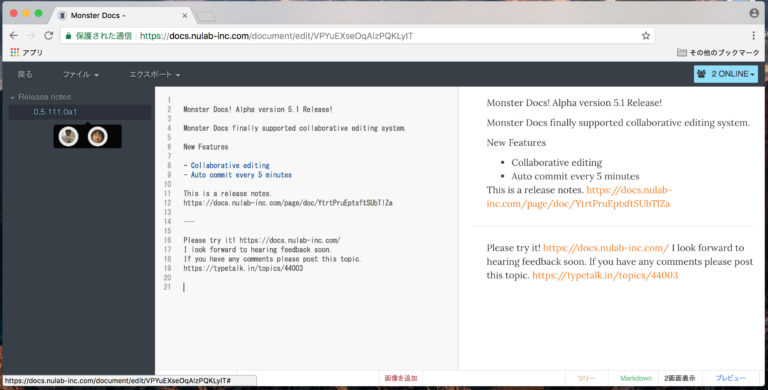
Task: Switch to Markdown view
Action: (x=636, y=378)
